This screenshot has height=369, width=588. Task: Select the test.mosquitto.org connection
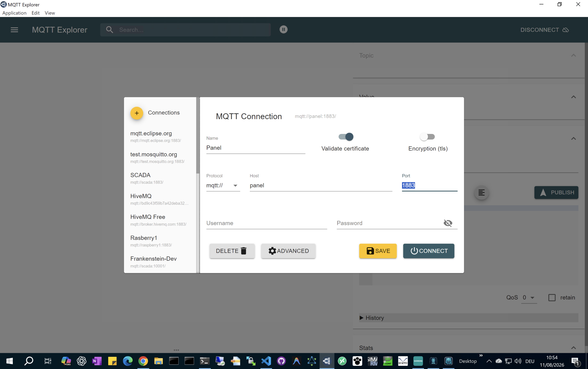(x=160, y=158)
